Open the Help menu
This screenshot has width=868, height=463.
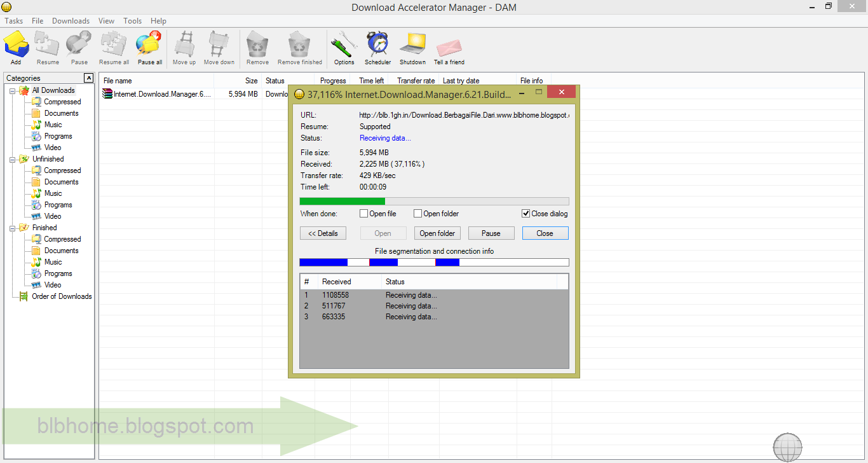[x=158, y=21]
